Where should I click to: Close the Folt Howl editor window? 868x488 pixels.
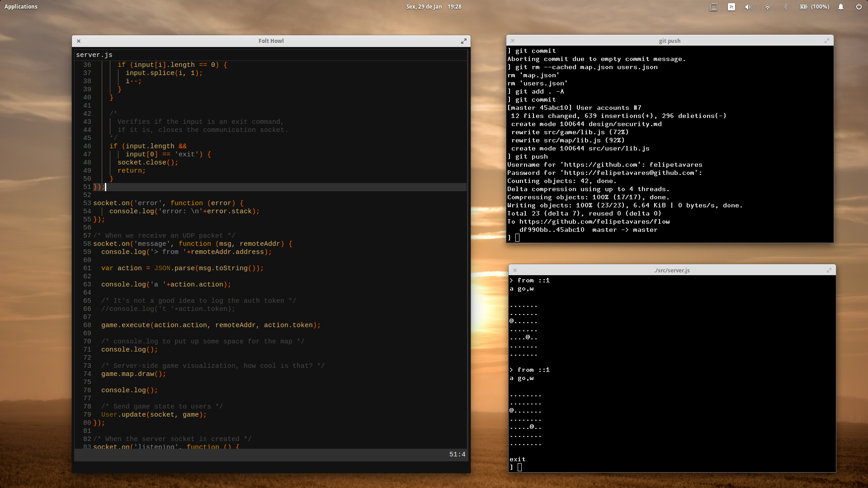point(79,41)
